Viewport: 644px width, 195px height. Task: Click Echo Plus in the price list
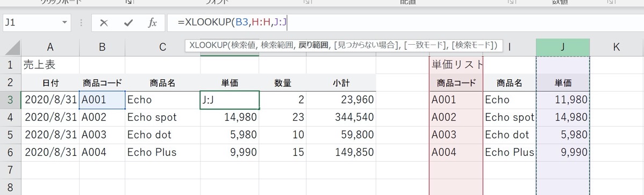(509, 152)
